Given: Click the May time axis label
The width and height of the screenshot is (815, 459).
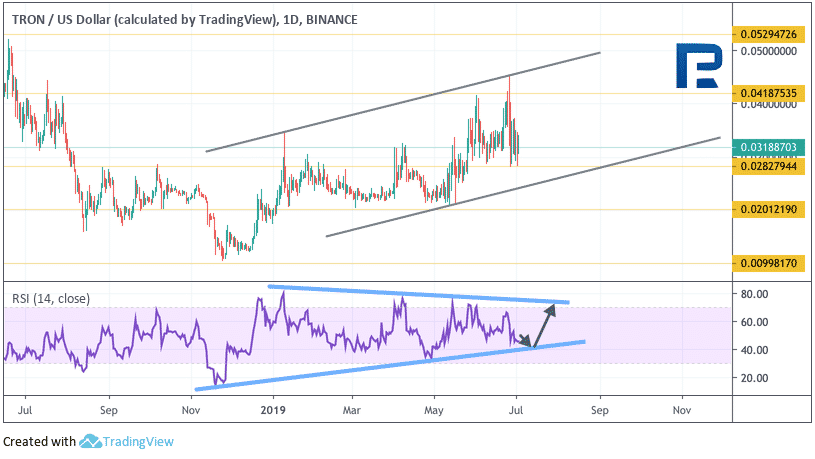Looking at the screenshot, I should (x=433, y=410).
